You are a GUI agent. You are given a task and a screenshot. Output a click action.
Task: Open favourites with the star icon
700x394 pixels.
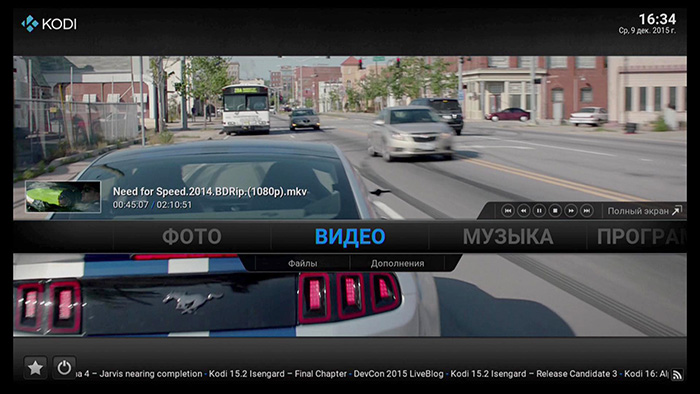click(35, 368)
